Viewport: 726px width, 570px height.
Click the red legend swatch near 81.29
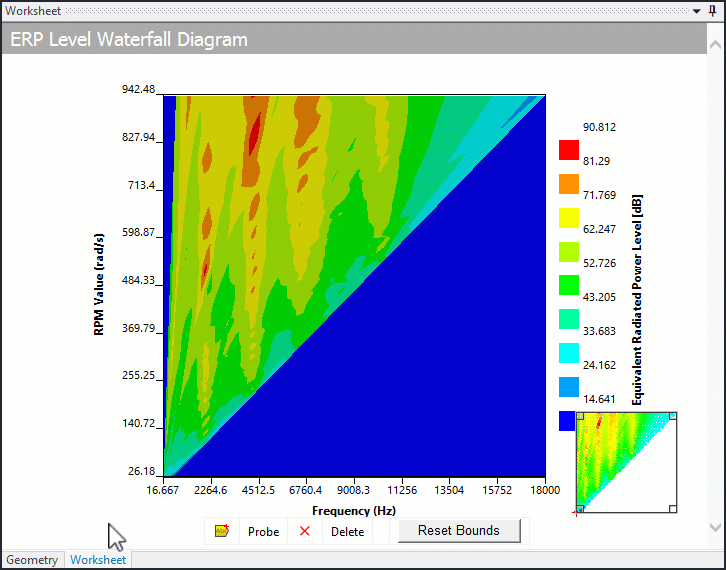coord(569,150)
